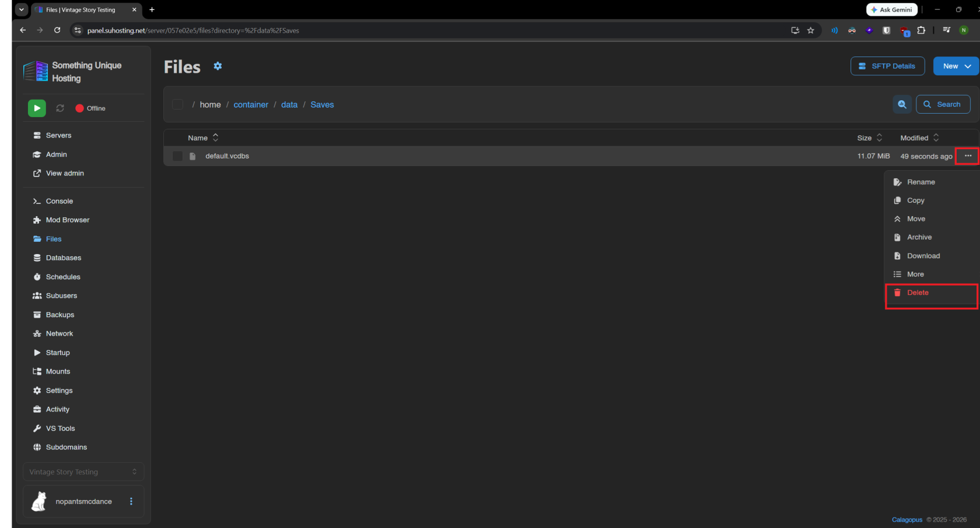Open the browser extensions puzzle icon
The image size is (980, 528).
tap(921, 30)
